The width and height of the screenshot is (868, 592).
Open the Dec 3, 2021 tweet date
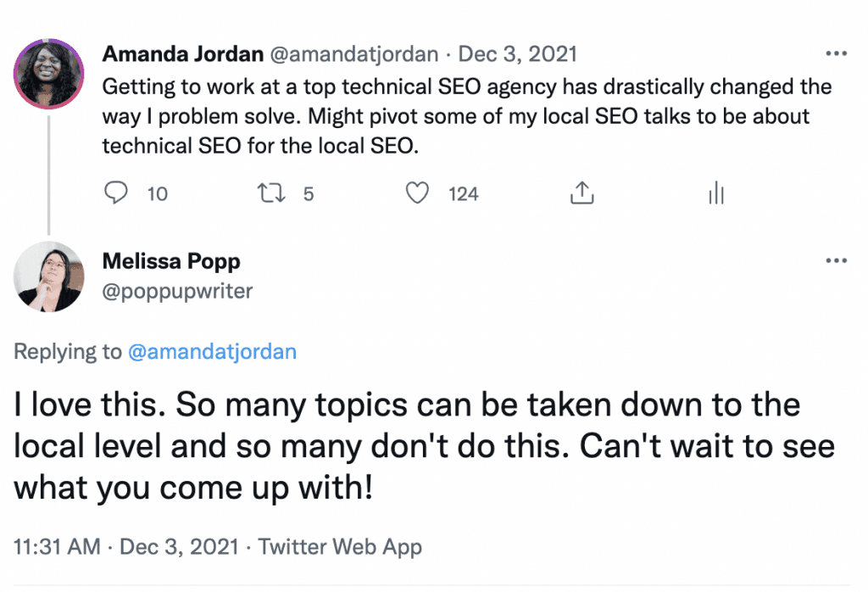tap(517, 54)
